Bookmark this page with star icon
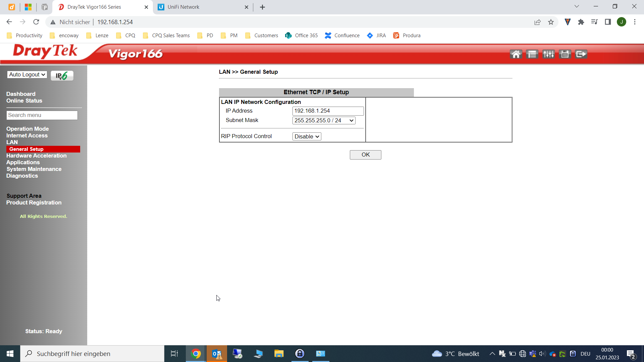The height and width of the screenshot is (362, 644). (551, 22)
